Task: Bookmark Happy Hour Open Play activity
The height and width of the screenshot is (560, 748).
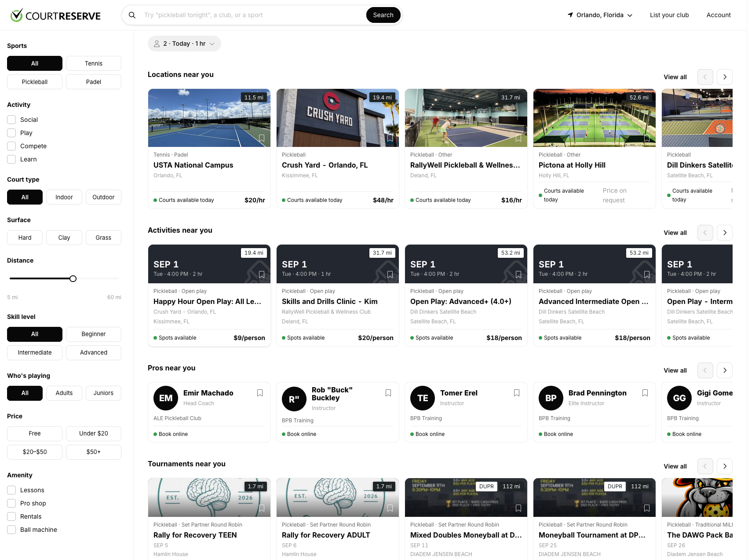Action: [x=262, y=275]
